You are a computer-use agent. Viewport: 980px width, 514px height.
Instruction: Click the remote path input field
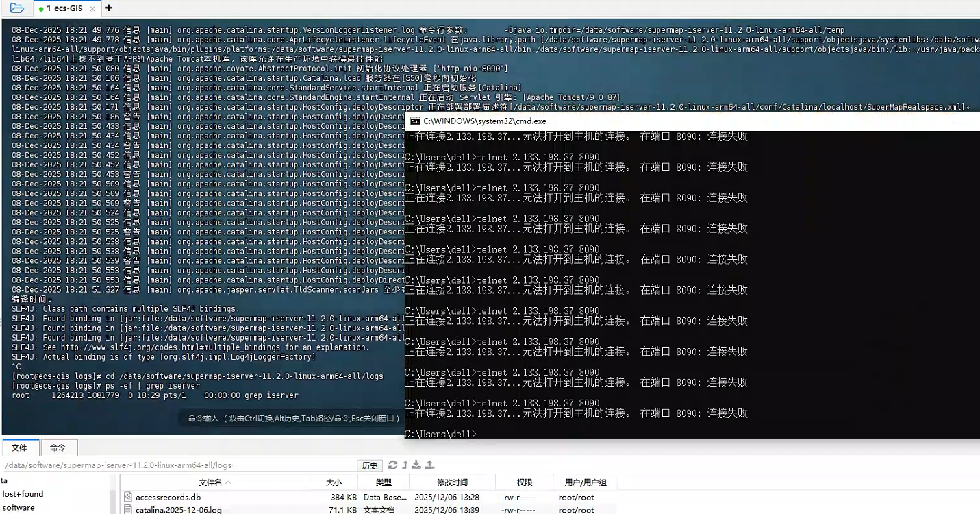(178, 465)
